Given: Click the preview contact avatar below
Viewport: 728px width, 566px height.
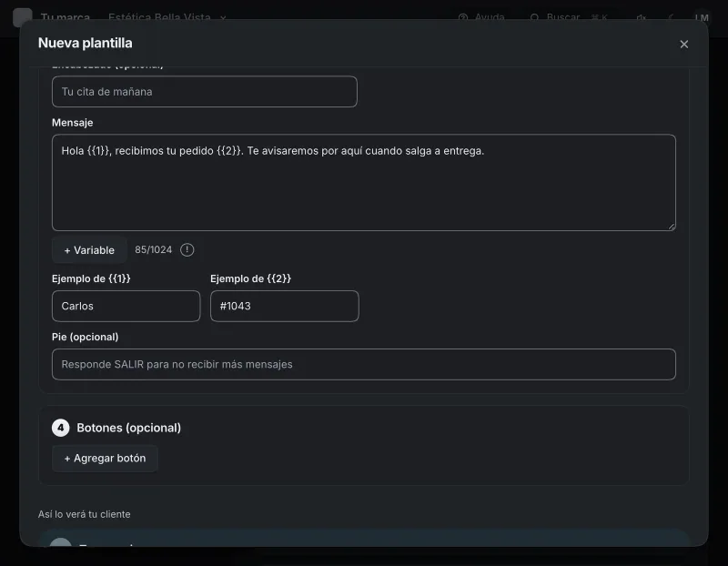Looking at the screenshot, I should pyautogui.click(x=60, y=542).
